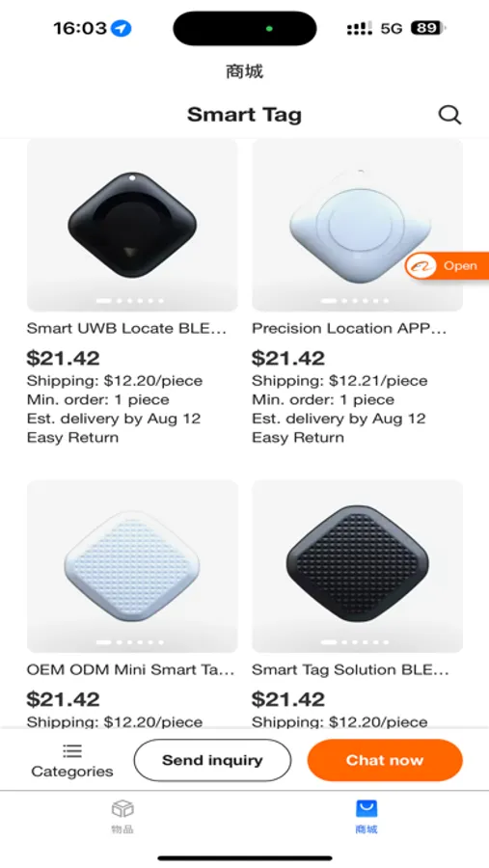Tap the orange Alibaba Open badge
The image size is (489, 868).
(x=447, y=266)
